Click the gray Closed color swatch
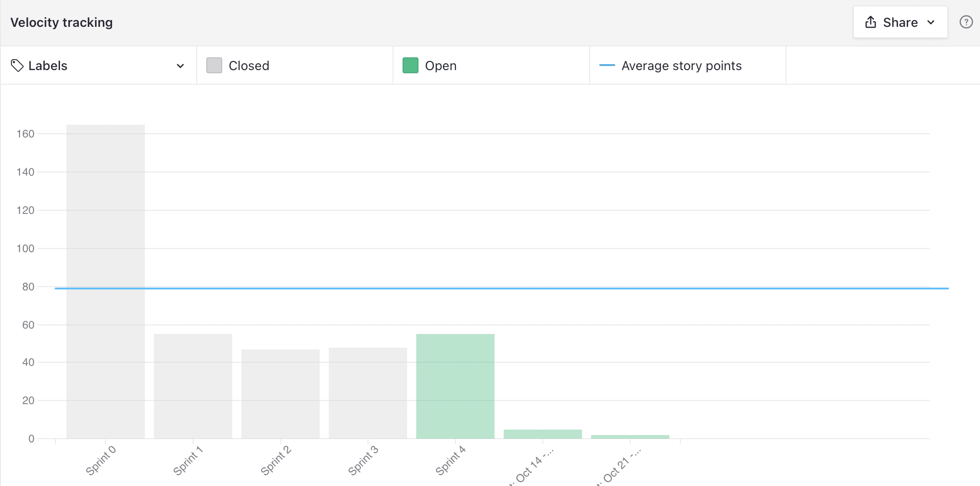The height and width of the screenshot is (486, 980). pyautogui.click(x=214, y=66)
